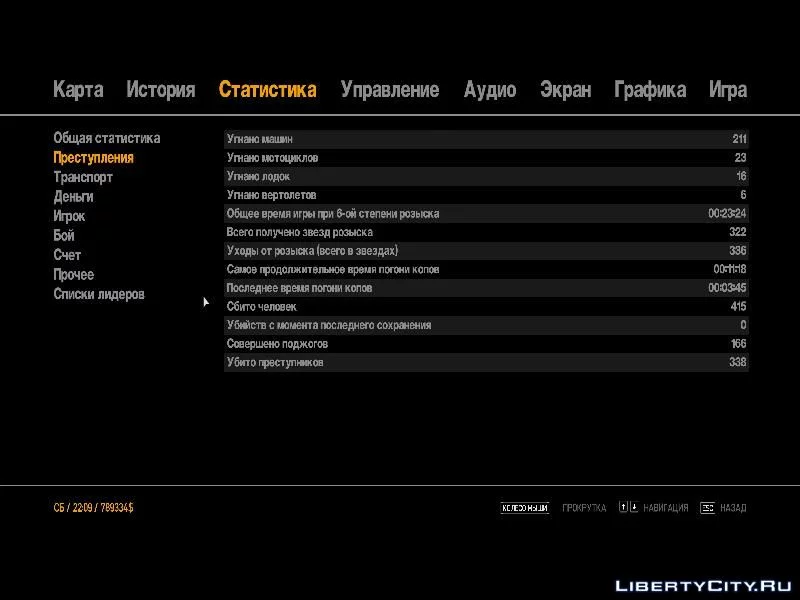The height and width of the screenshot is (600, 800).
Task: Click the ESC key icon for back
Action: pos(707,508)
